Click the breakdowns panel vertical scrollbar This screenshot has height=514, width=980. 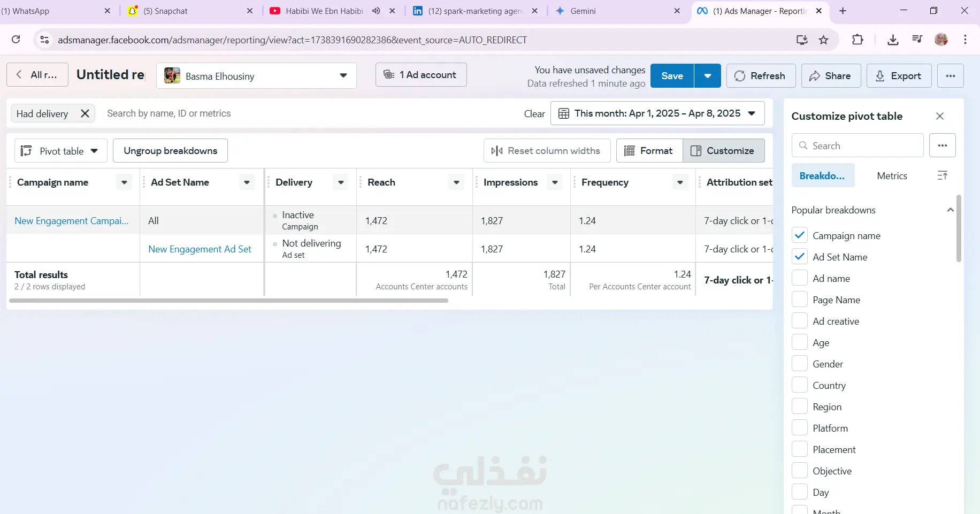click(959, 229)
